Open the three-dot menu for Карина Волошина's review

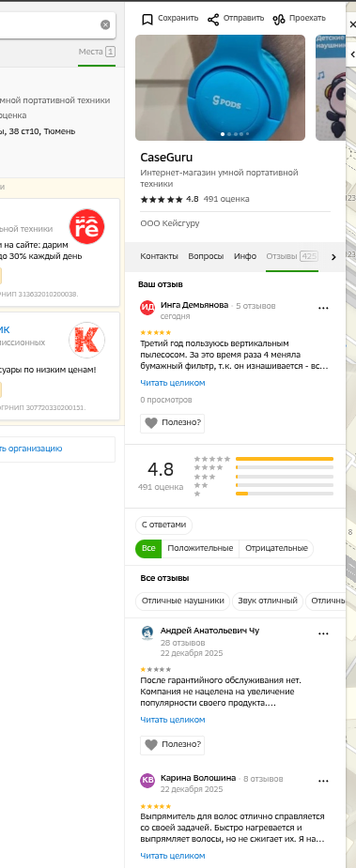(323, 781)
